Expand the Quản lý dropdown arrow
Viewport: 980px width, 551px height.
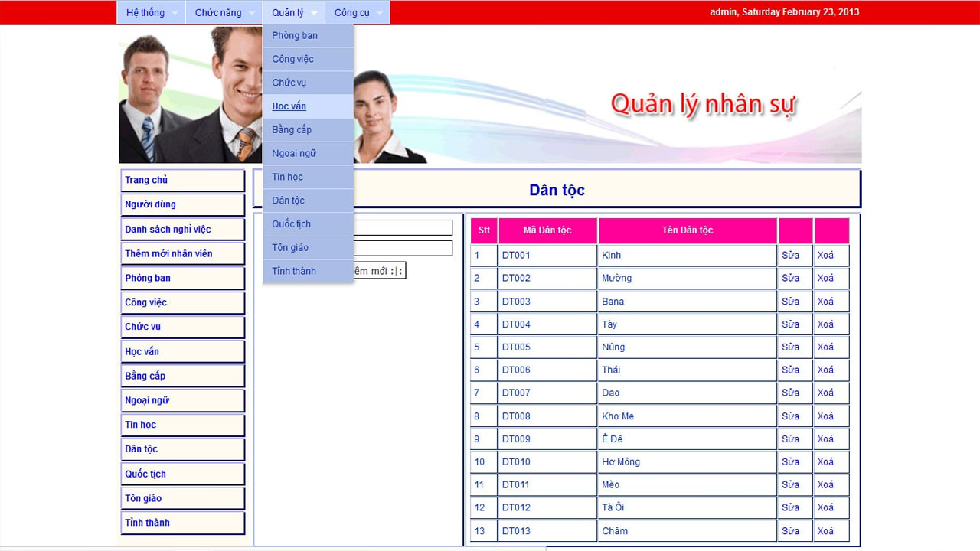tap(314, 13)
